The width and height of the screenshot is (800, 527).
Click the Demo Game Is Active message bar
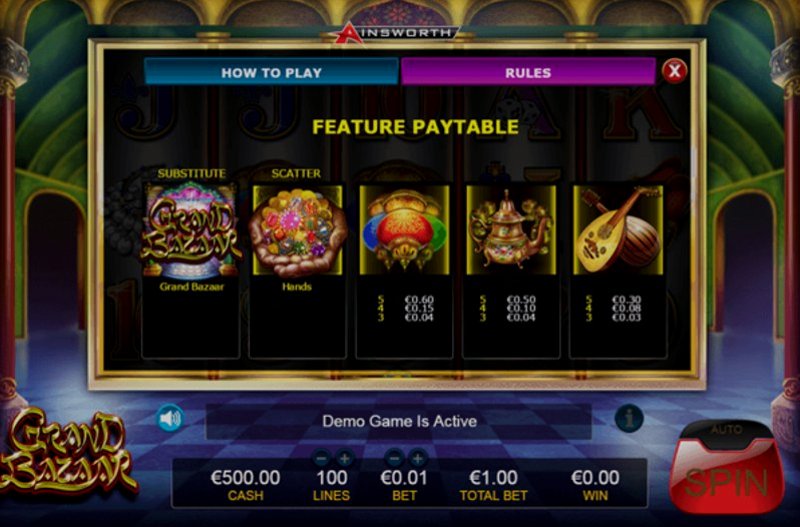point(399,421)
